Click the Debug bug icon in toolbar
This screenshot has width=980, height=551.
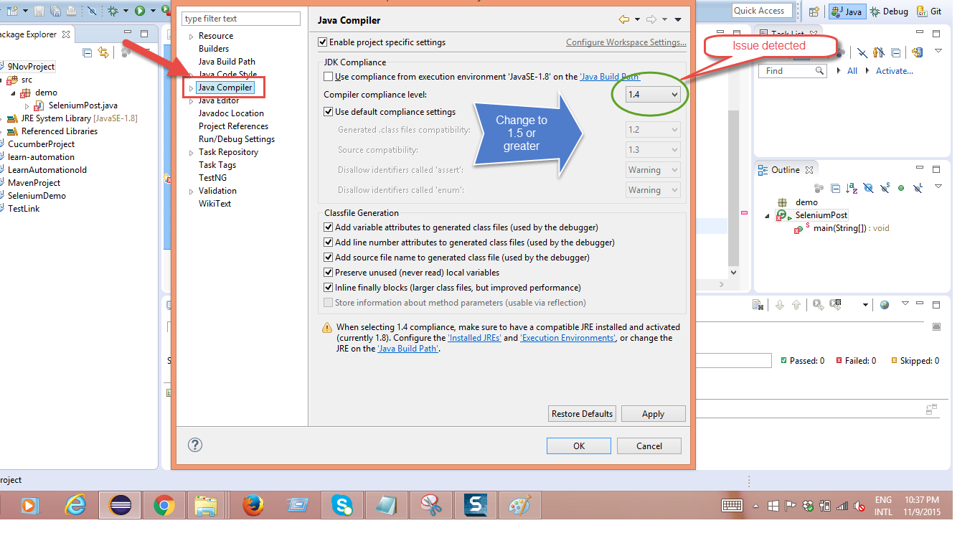[x=113, y=11]
